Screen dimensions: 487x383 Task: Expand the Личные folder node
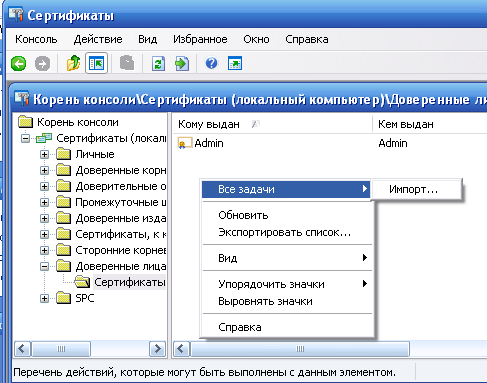point(44,154)
